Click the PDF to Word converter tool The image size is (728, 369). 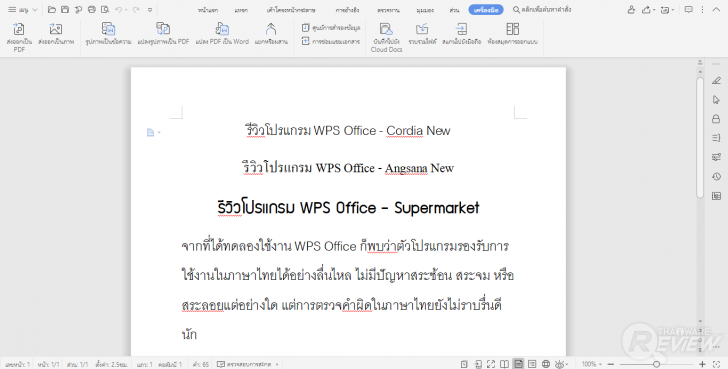pos(222,33)
